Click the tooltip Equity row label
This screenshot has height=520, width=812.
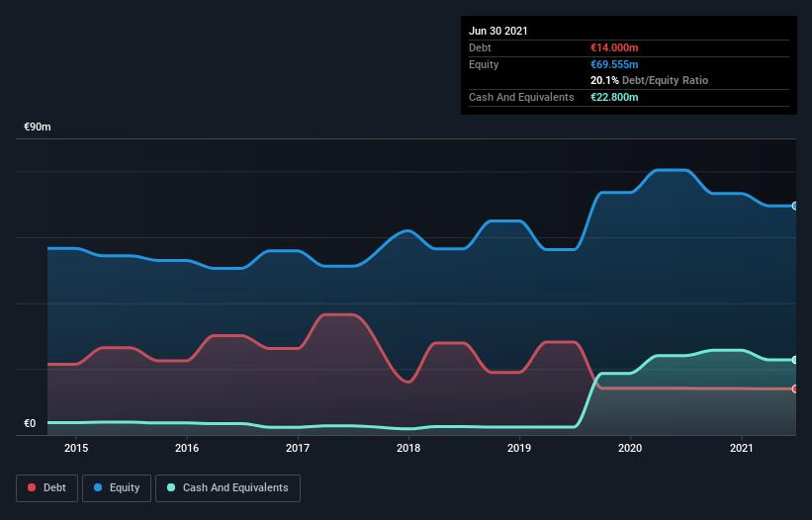(x=484, y=64)
